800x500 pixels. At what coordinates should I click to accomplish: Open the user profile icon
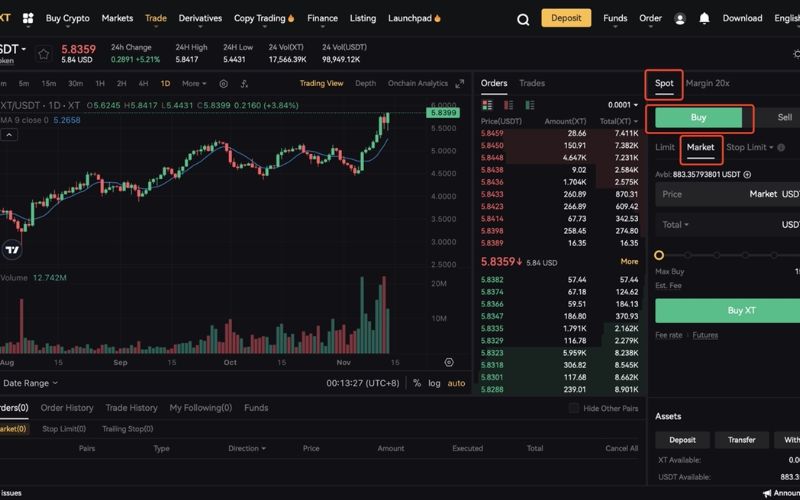tap(680, 19)
